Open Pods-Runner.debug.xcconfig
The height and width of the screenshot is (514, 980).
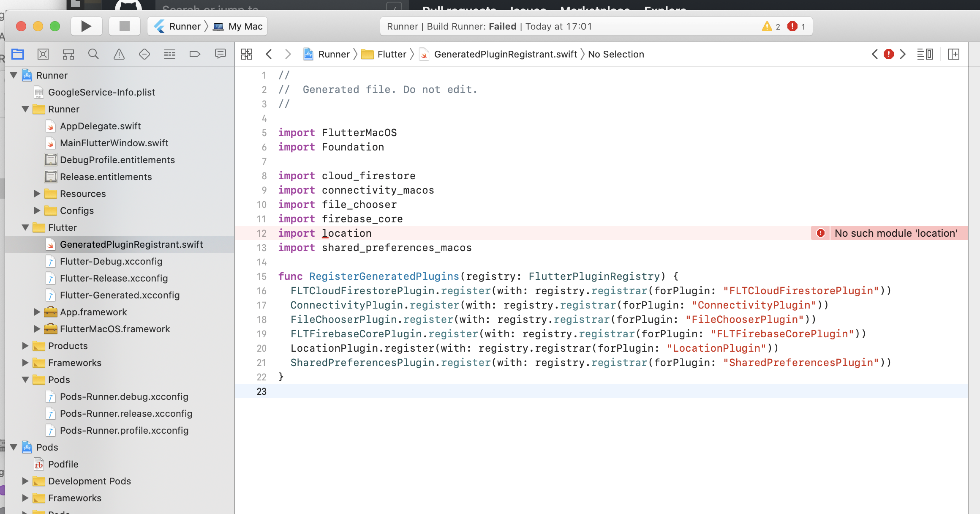(124, 396)
